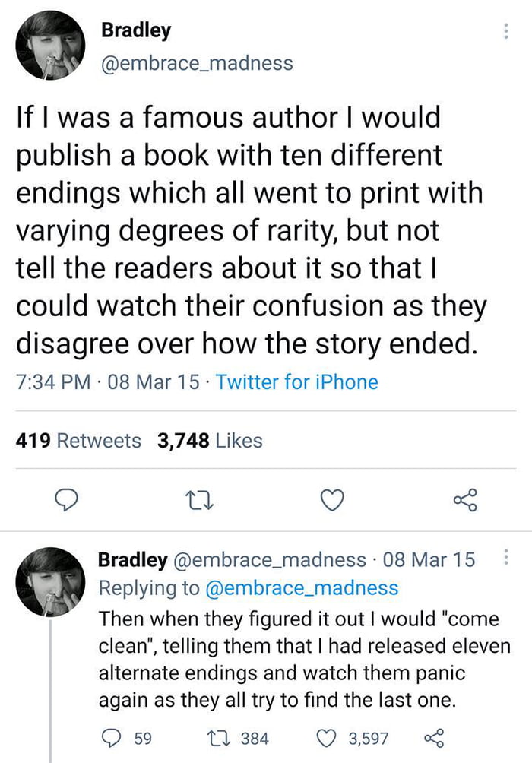
Task: Open Bradley's profile from the username
Action: [135, 30]
